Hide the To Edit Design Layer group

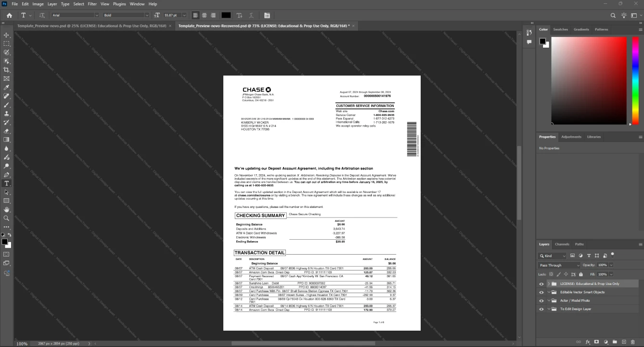[541, 309]
